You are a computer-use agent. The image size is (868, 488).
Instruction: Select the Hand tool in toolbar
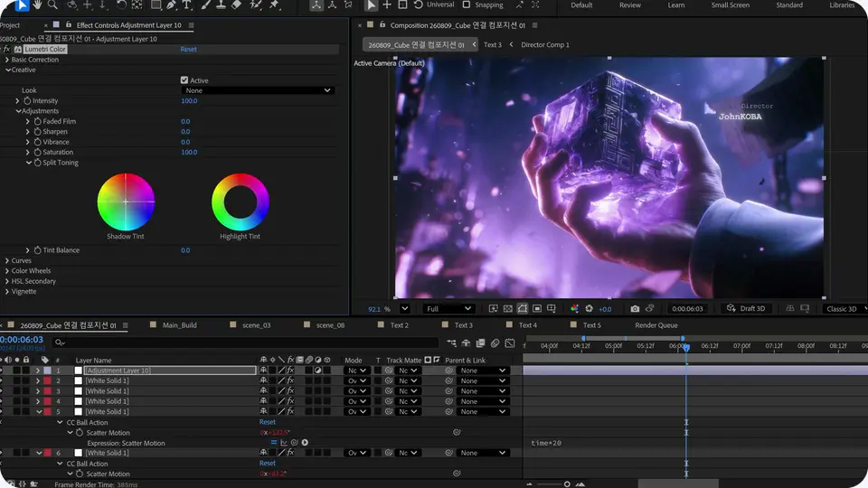(37, 5)
